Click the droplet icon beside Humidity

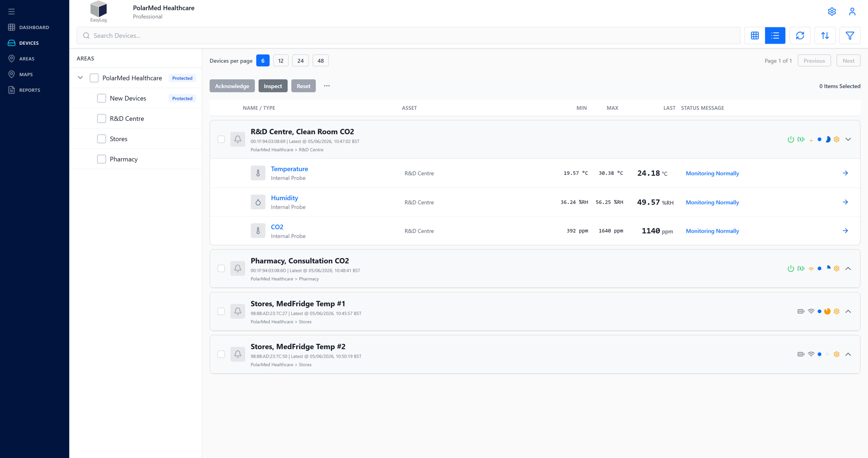click(x=258, y=202)
